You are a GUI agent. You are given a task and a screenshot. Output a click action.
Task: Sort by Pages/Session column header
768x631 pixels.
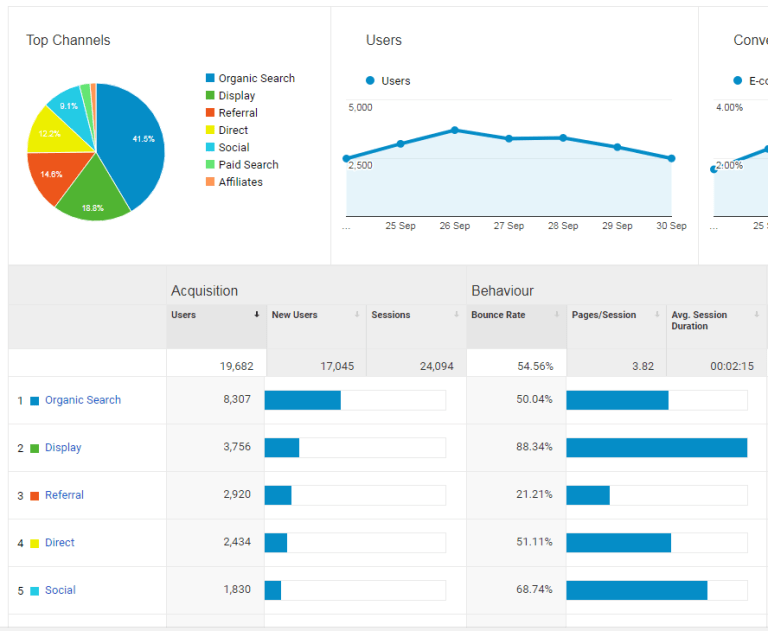pos(604,315)
